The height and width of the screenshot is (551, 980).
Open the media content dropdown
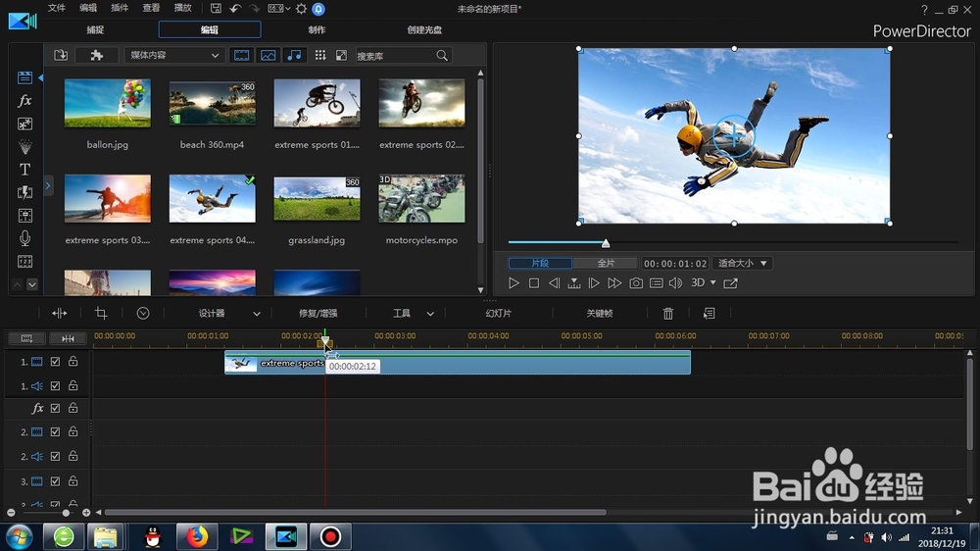(173, 55)
